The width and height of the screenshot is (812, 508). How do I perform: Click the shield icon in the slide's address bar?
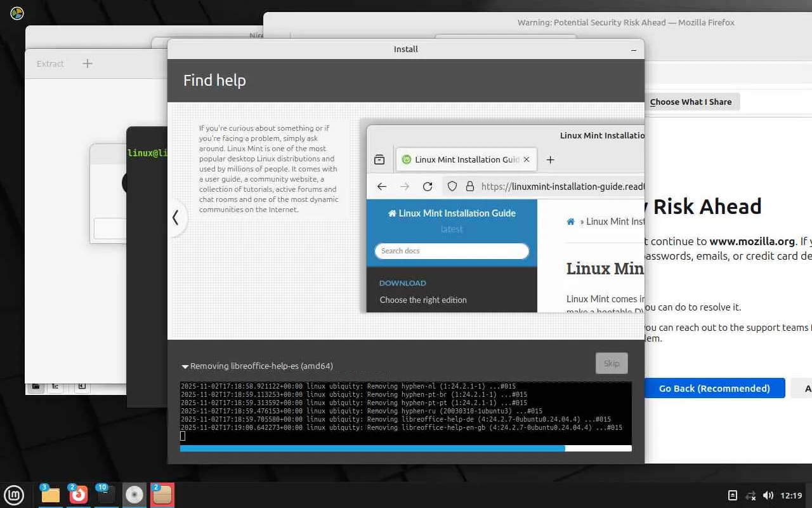(x=452, y=187)
